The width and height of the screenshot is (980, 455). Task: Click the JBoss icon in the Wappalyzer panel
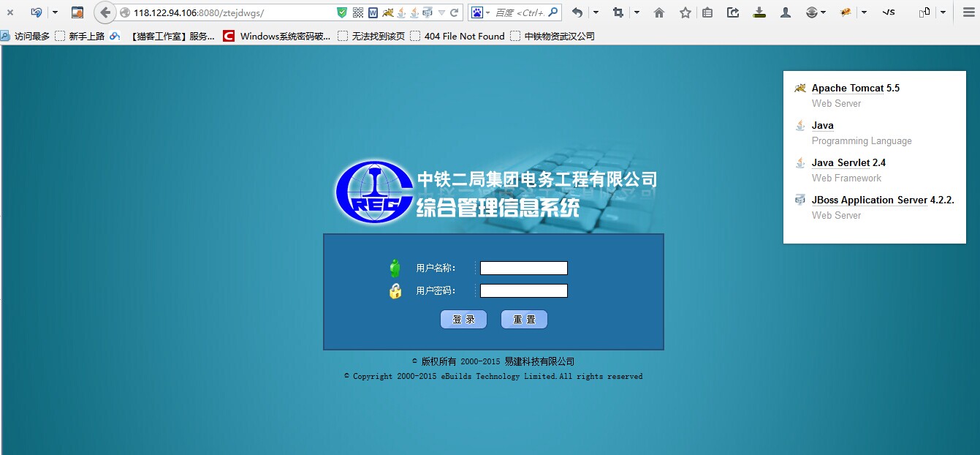click(x=800, y=200)
